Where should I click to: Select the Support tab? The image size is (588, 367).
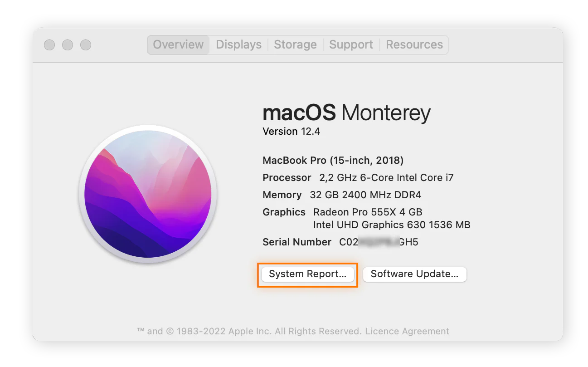tap(351, 44)
